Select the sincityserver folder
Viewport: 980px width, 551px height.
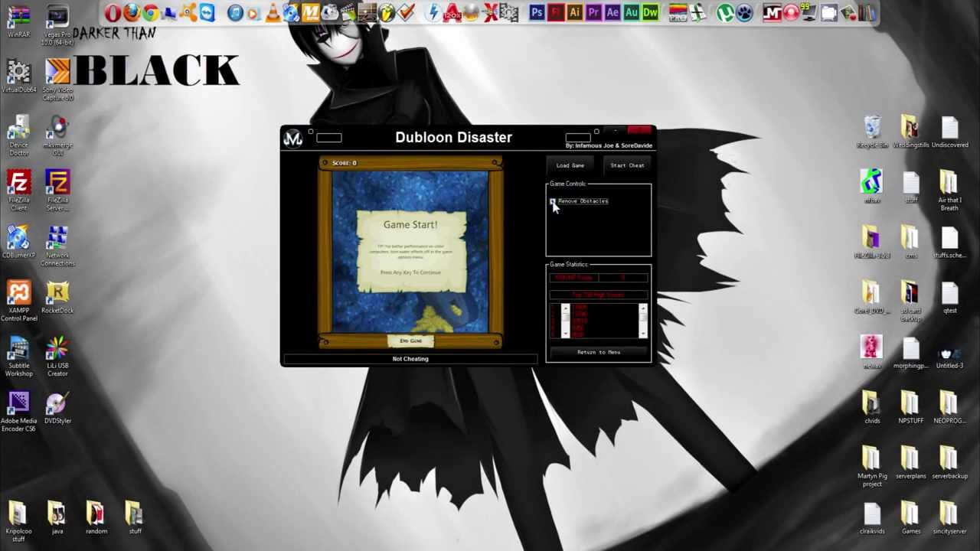[949, 517]
